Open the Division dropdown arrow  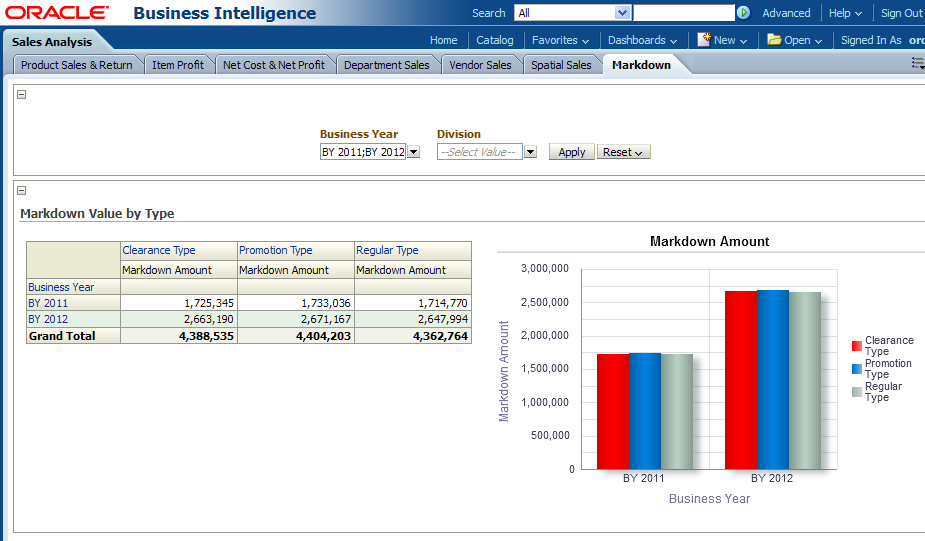coord(531,152)
